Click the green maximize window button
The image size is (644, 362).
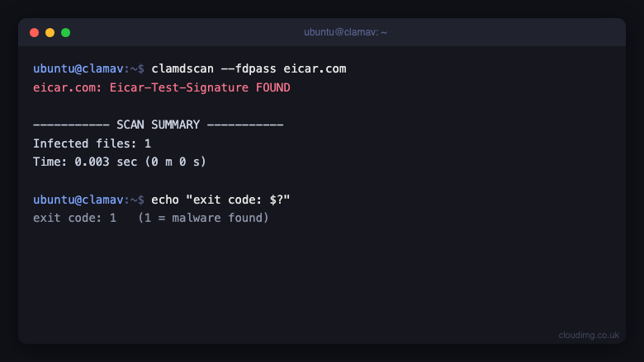(66, 33)
